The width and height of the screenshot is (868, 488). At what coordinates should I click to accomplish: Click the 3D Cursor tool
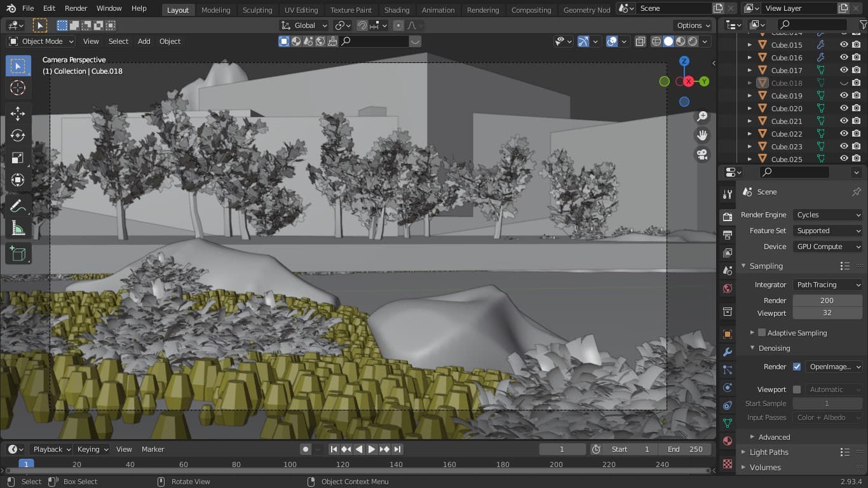pos(18,88)
